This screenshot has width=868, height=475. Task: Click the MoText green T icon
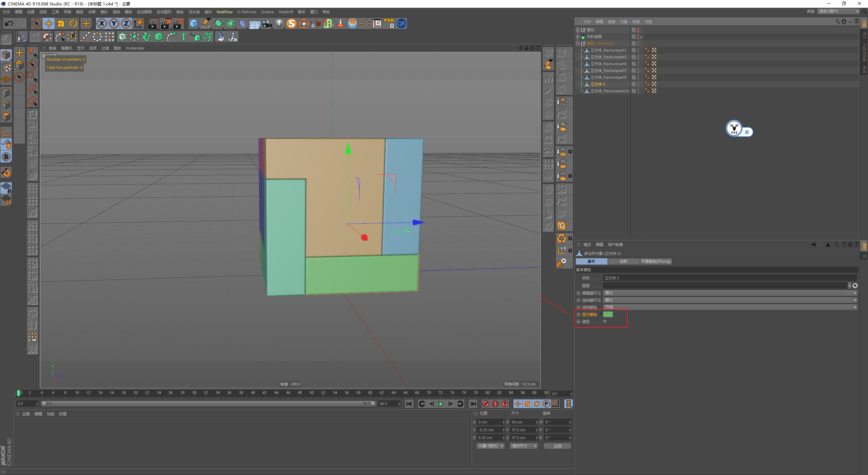[183, 37]
